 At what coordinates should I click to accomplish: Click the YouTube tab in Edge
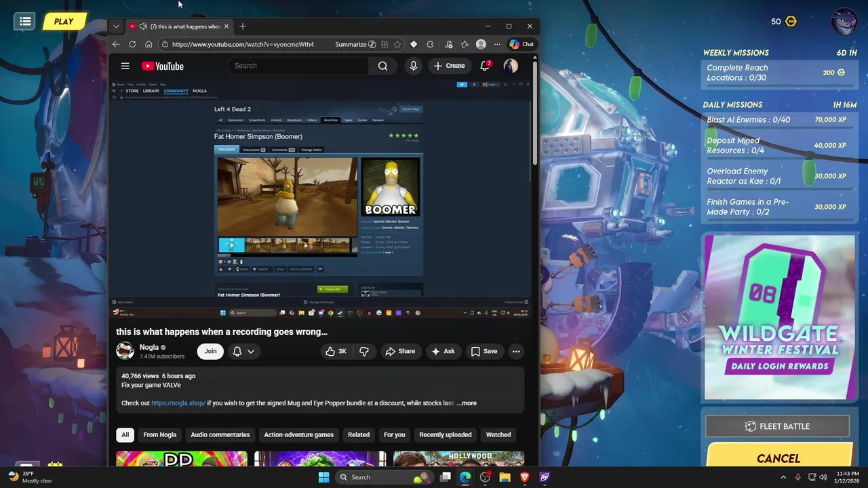click(179, 26)
